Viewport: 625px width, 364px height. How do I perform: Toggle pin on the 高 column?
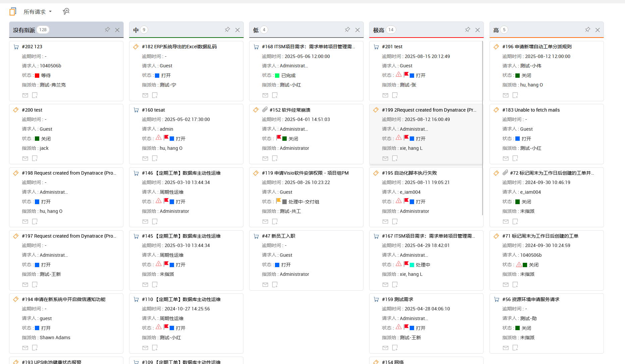point(587,30)
